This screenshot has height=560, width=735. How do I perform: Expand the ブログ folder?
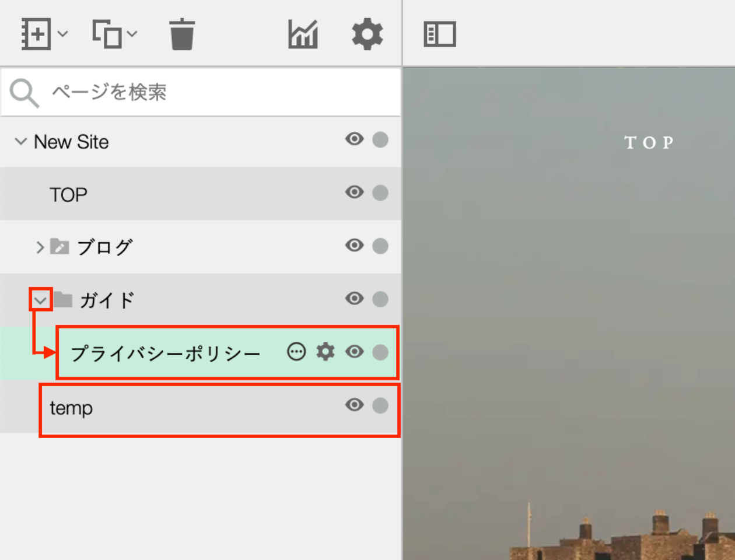[x=40, y=247]
